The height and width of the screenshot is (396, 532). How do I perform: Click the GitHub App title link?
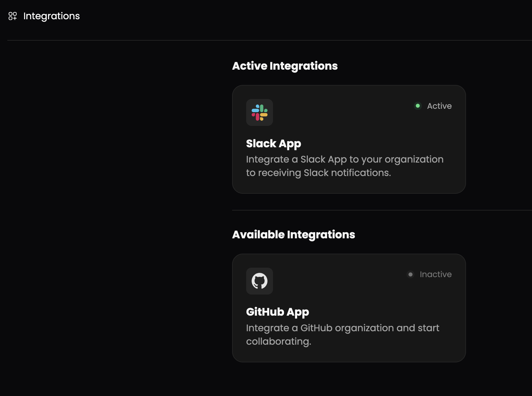pyautogui.click(x=278, y=312)
